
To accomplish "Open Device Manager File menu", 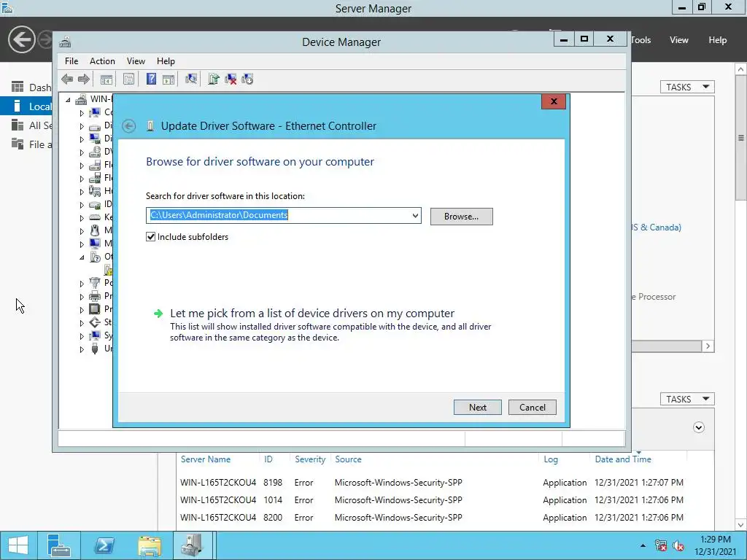I will (x=71, y=61).
